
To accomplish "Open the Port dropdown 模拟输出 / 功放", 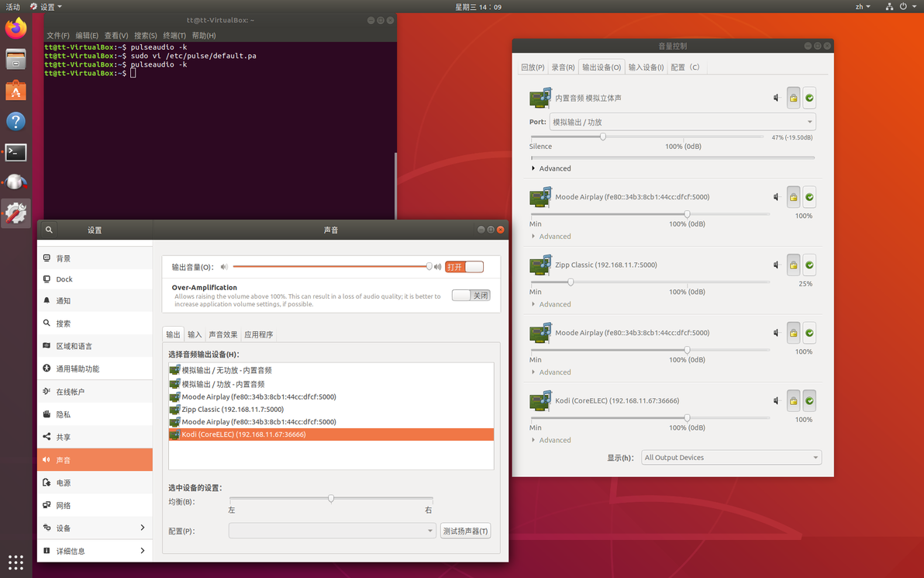I will (x=682, y=122).
